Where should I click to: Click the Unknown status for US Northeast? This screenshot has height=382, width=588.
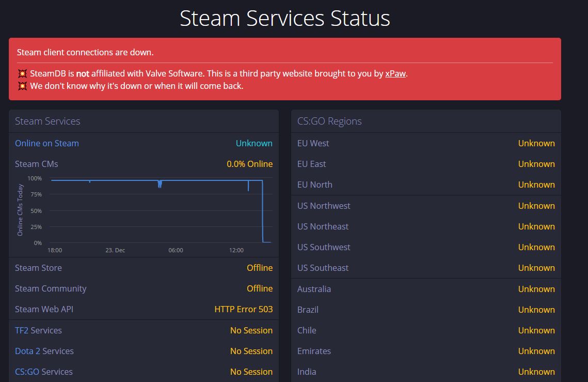536,226
